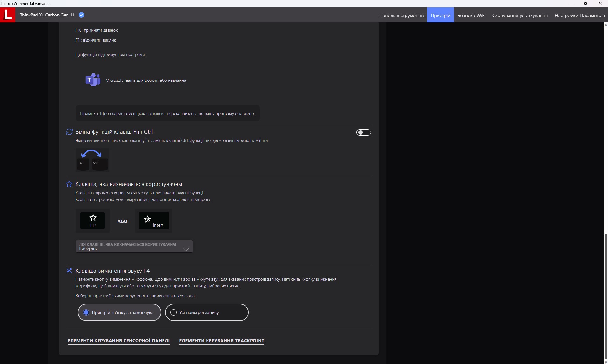
Task: Click the Microsoft Teams icon
Action: (93, 80)
